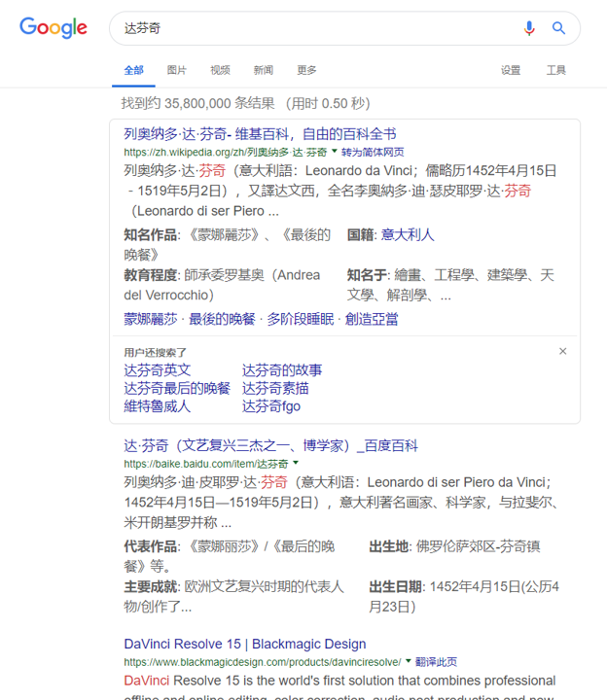This screenshot has height=700, width=607.
Task: Click the blue search magnifier icon
Action: click(x=558, y=28)
